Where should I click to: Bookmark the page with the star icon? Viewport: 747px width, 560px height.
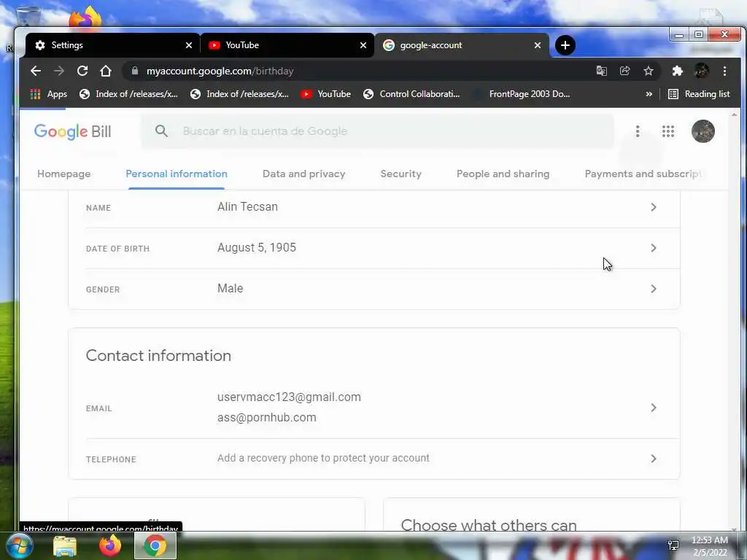click(649, 71)
